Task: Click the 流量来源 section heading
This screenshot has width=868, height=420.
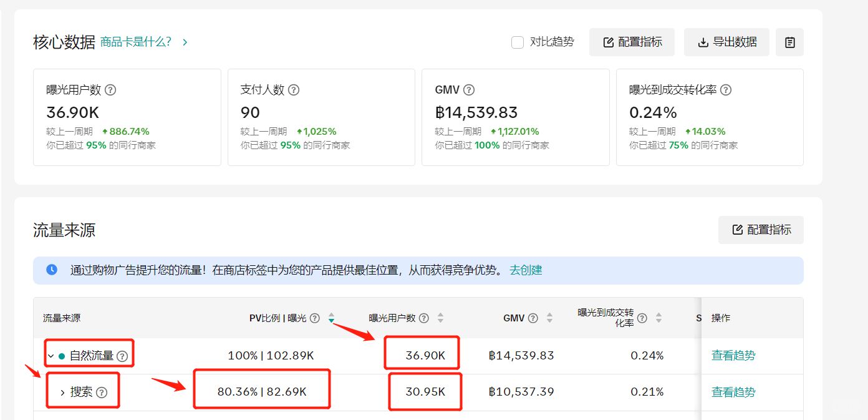Action: pos(64,230)
